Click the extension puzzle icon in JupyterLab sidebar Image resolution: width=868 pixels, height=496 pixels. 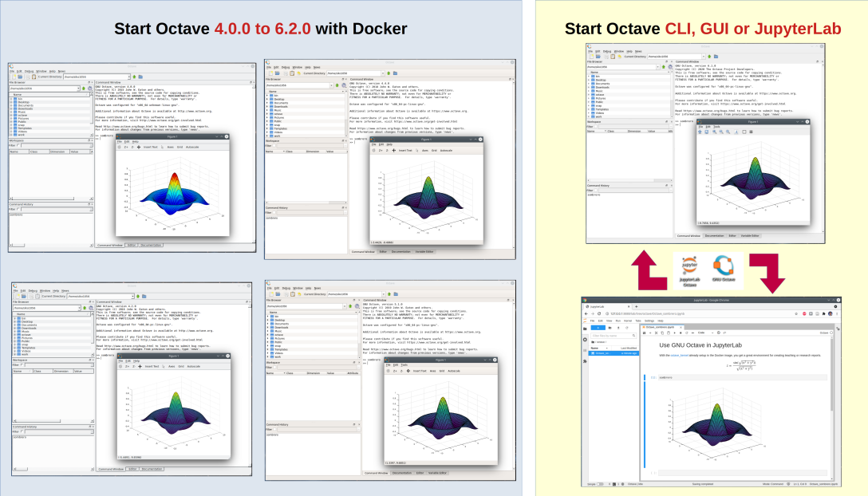[x=585, y=361]
